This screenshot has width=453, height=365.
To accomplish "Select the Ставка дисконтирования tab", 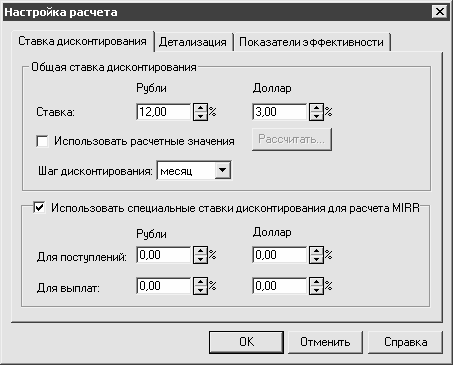I will click(82, 41).
